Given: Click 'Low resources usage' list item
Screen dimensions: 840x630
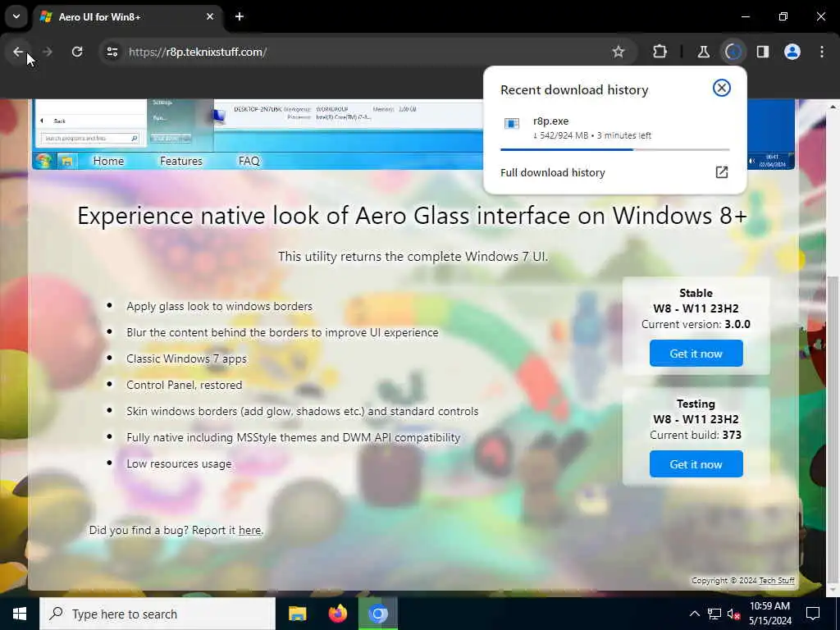Looking at the screenshot, I should pyautogui.click(x=179, y=463).
